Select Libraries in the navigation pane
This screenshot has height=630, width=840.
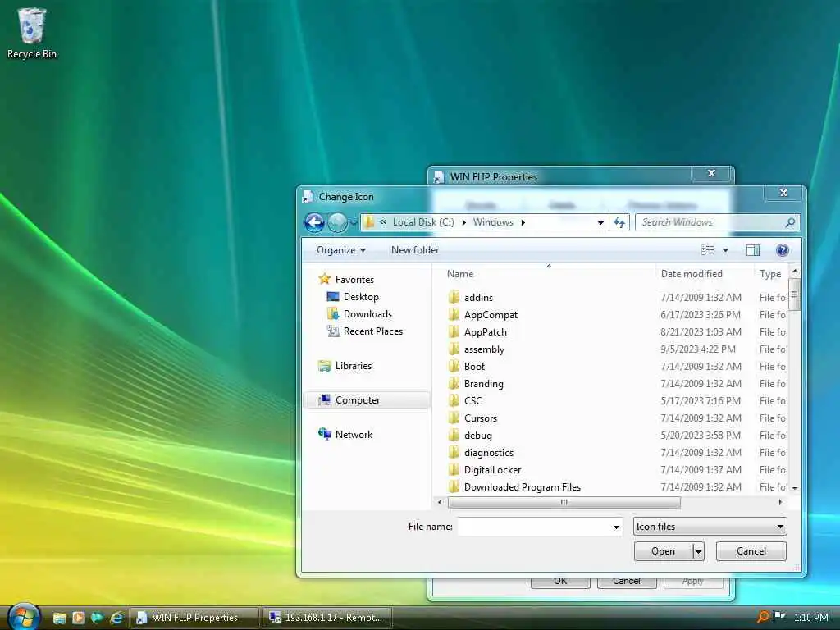[x=353, y=366]
